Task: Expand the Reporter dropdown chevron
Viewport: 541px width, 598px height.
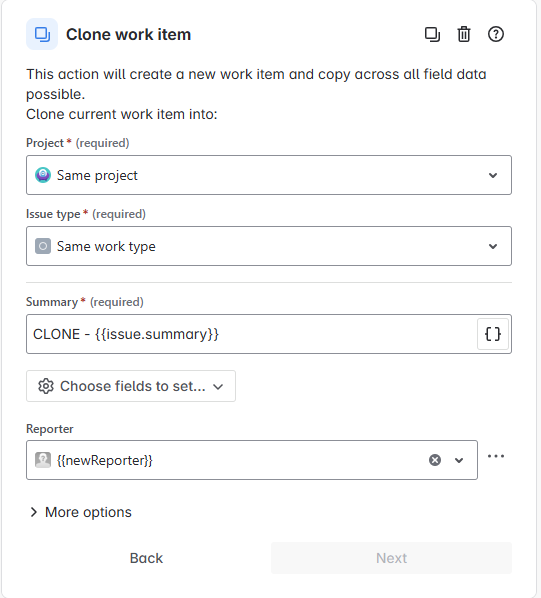Action: pyautogui.click(x=459, y=460)
